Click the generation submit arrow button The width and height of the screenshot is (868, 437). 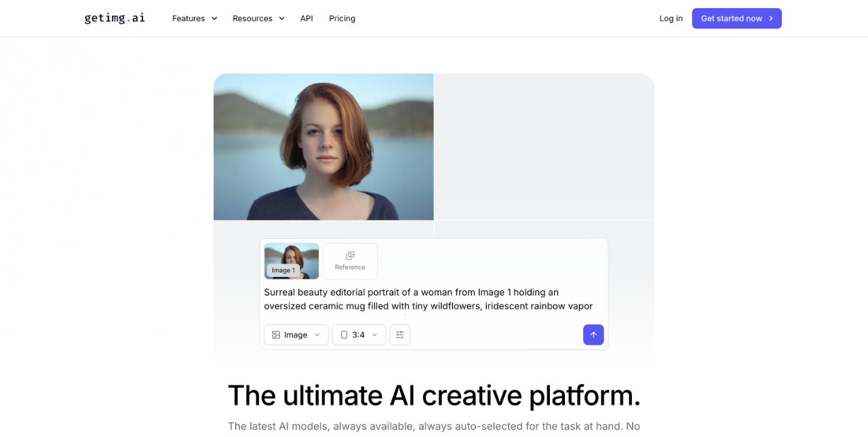coord(593,335)
